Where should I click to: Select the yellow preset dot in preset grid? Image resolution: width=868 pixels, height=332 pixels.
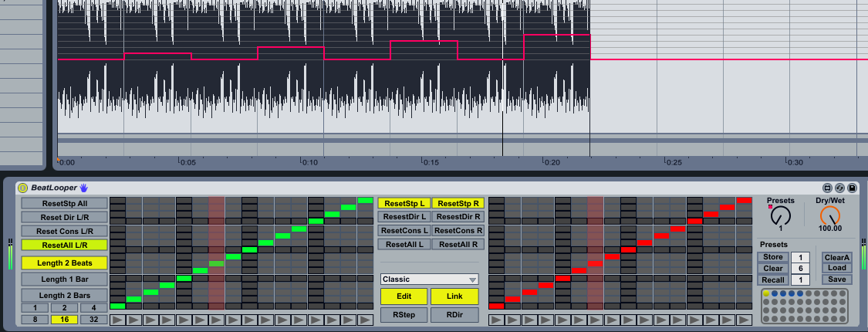point(766,293)
